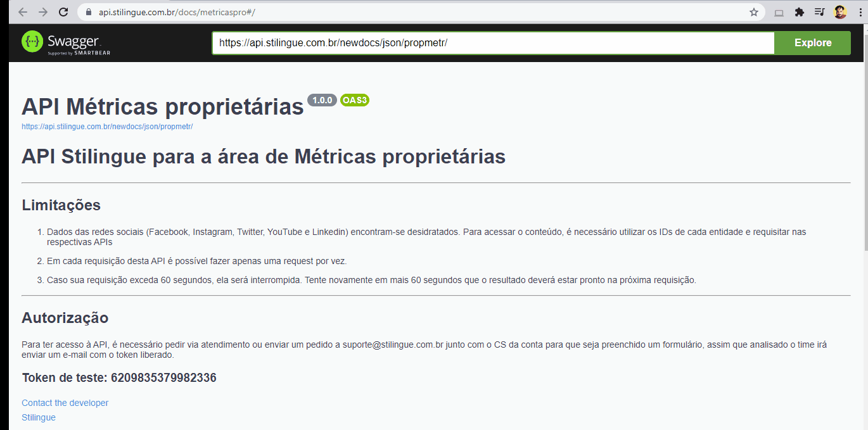
Task: Click the 'Token de teste: 6209835379982336' text
Action: tap(119, 378)
